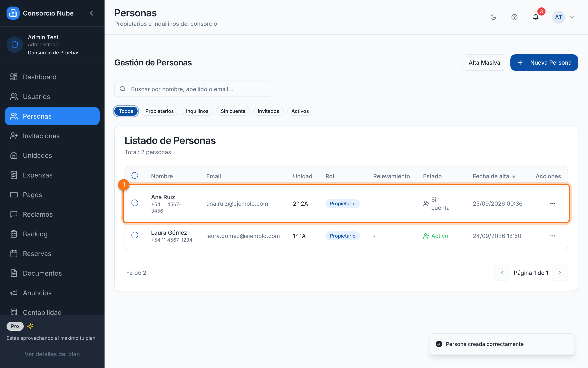
Task: Click the sparkle icon next to Pro
Action: point(30,326)
